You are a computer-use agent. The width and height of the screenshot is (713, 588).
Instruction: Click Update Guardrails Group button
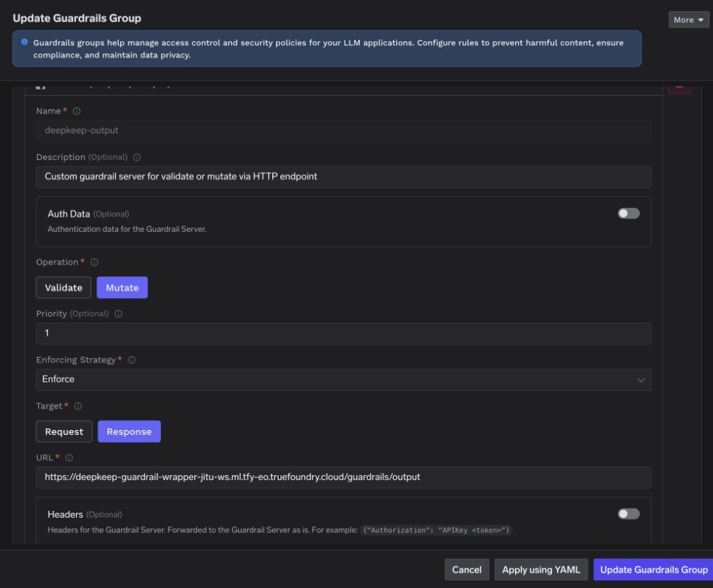click(x=653, y=569)
